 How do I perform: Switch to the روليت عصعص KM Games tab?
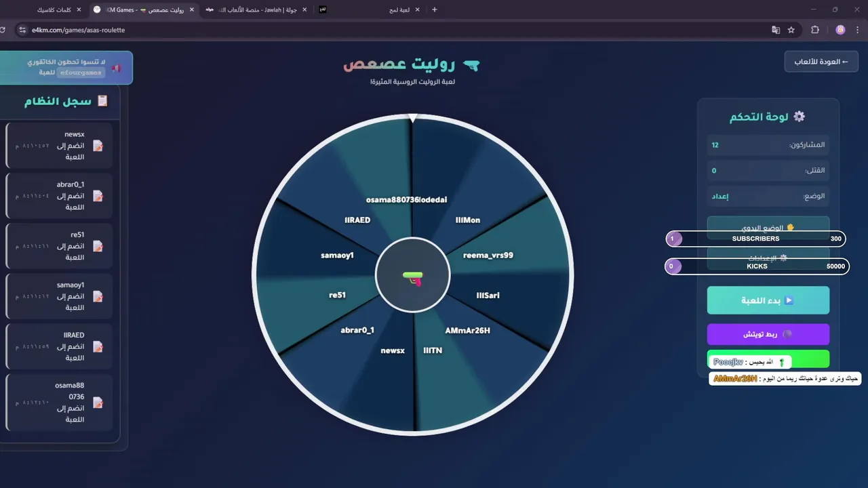144,9
